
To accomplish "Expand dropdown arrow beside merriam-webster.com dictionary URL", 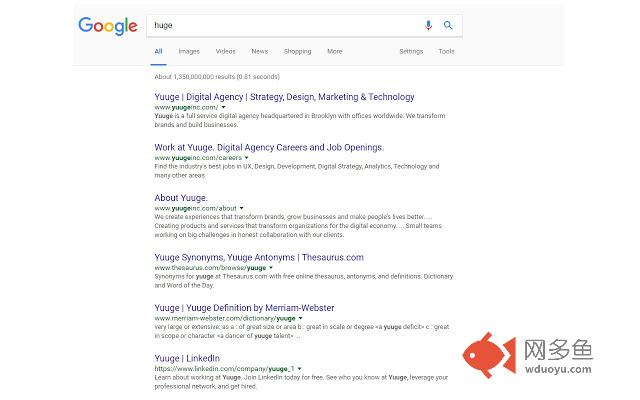I will pyautogui.click(x=300, y=318).
